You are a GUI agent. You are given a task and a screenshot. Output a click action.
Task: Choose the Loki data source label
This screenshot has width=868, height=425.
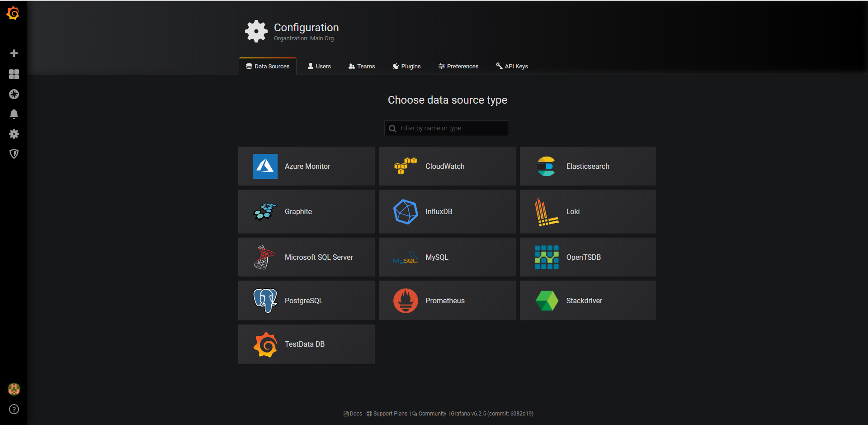(573, 212)
